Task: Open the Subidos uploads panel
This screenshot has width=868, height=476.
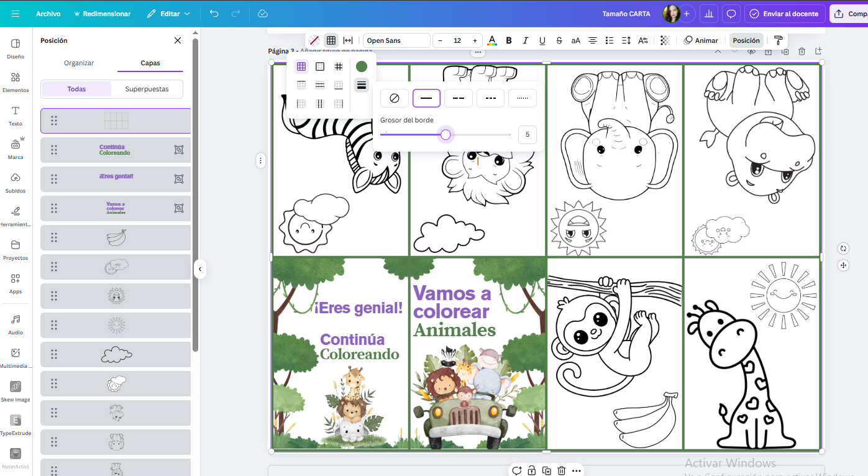Action: 16,182
